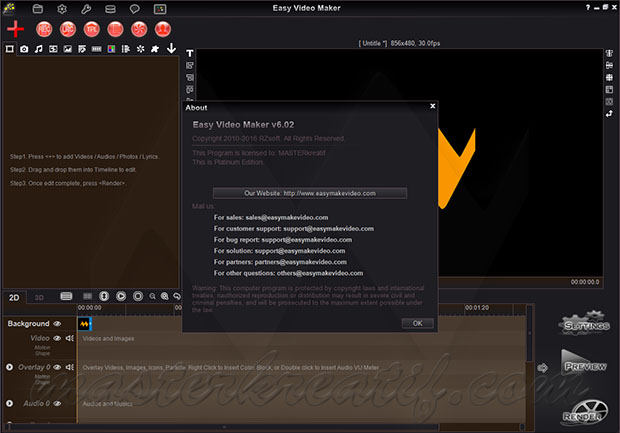Hide the Background track with eye icon
Viewport: 620px width, 433px height.
tap(57, 323)
